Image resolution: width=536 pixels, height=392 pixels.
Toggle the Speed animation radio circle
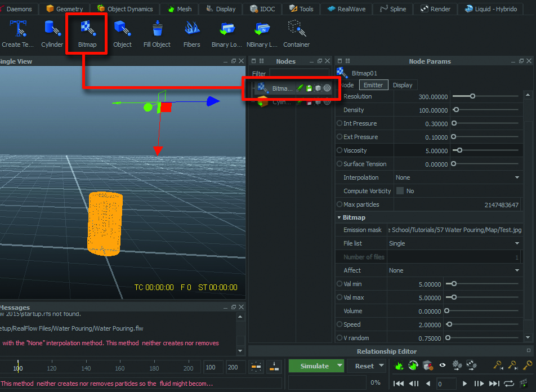340,324
